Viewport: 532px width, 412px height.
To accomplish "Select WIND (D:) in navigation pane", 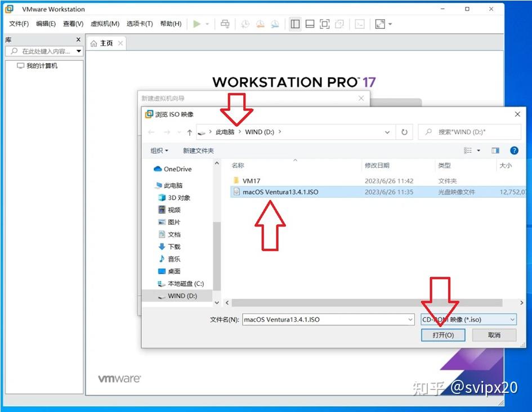I will tap(177, 296).
